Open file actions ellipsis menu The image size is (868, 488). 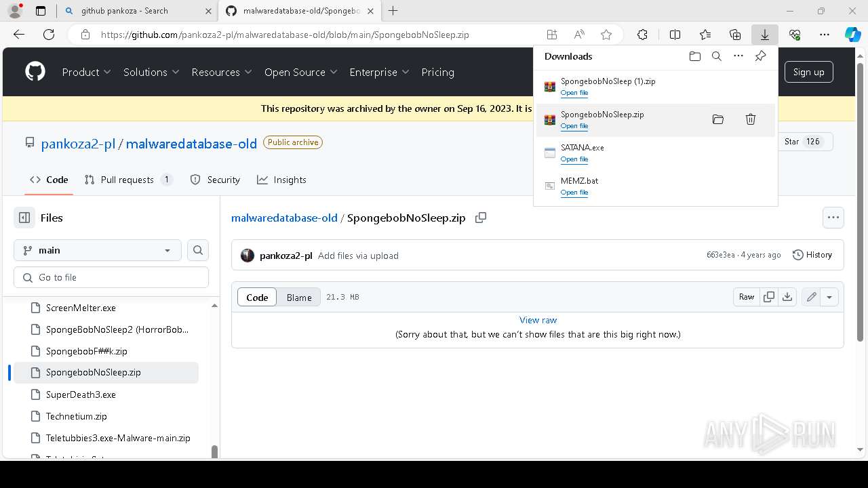(833, 218)
